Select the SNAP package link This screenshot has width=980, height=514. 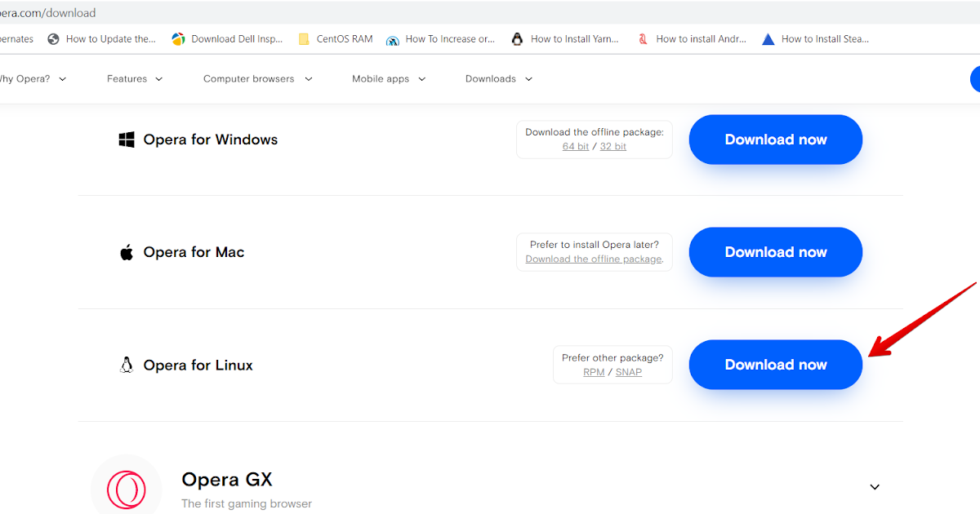629,372
